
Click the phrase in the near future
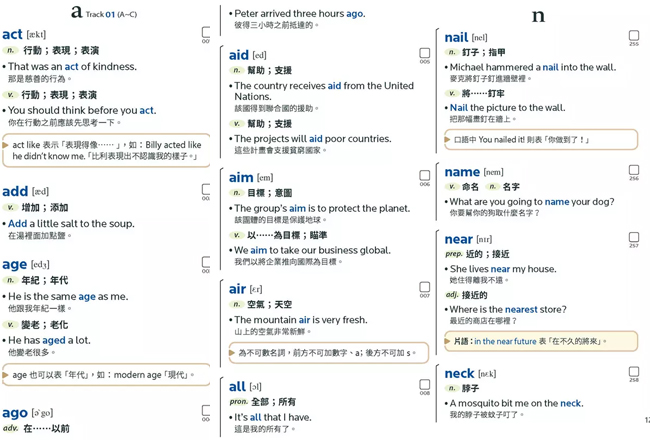[505, 341]
